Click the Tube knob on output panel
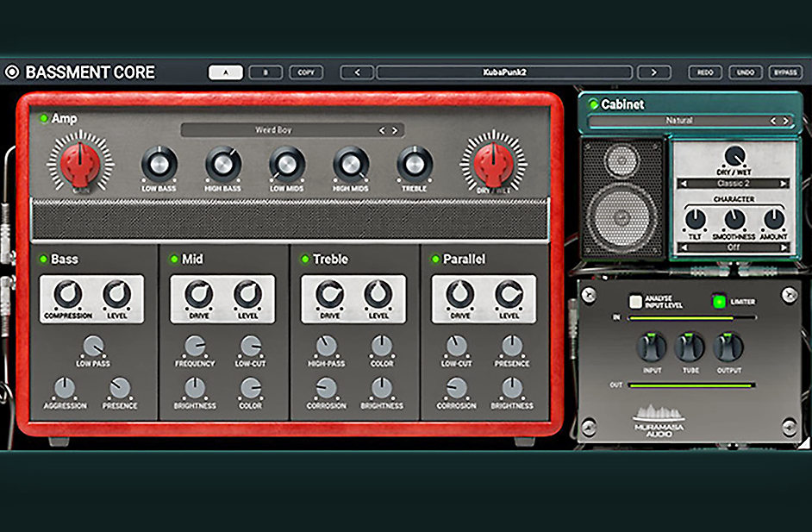 tap(690, 347)
